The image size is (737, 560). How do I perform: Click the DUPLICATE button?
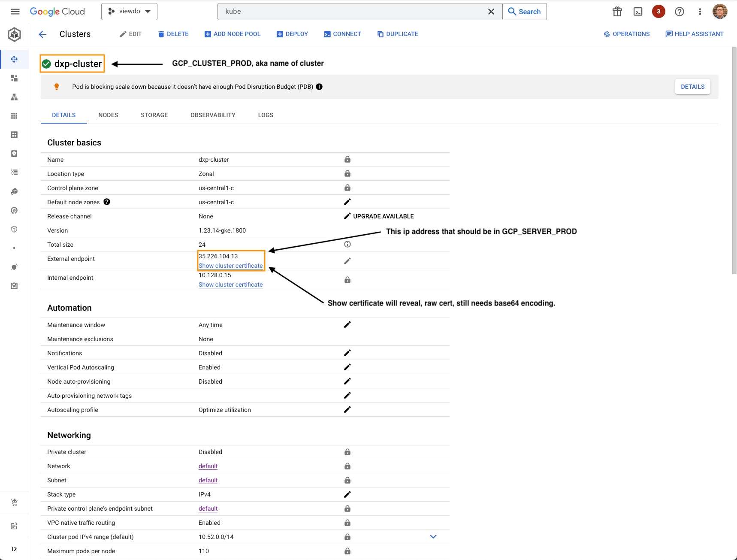398,34
